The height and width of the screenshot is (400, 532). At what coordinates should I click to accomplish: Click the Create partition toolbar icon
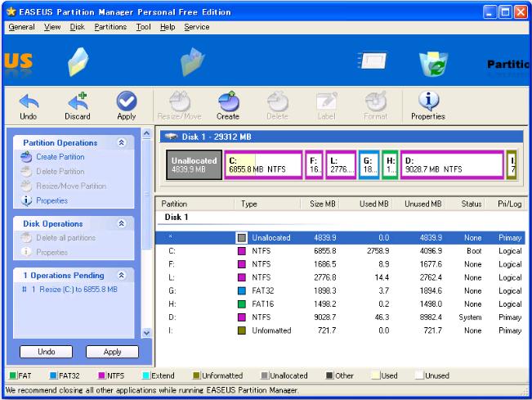[228, 101]
